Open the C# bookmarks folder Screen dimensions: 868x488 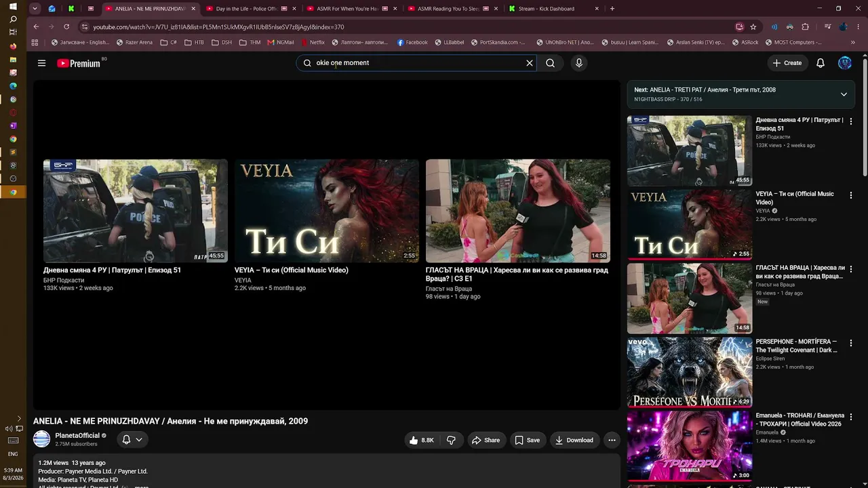coord(168,42)
